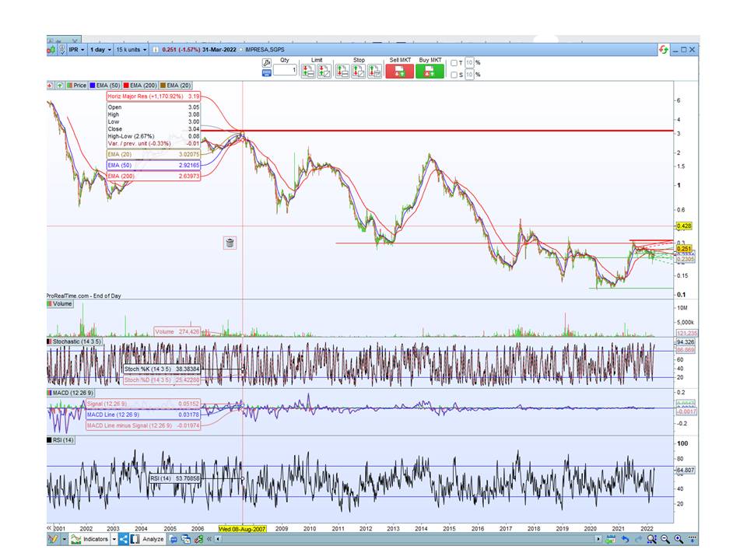Enable the T percentage checkbox
This screenshot has width=747, height=560.
(x=454, y=63)
